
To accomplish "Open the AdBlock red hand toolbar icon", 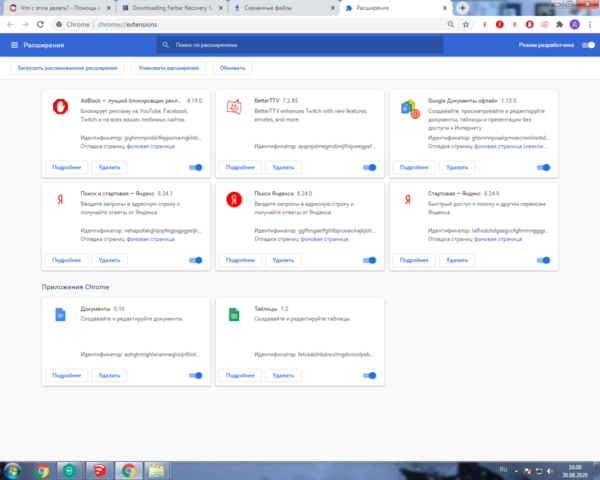I will (529, 24).
